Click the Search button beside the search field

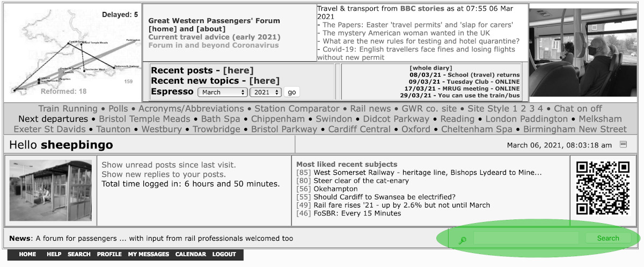point(608,238)
